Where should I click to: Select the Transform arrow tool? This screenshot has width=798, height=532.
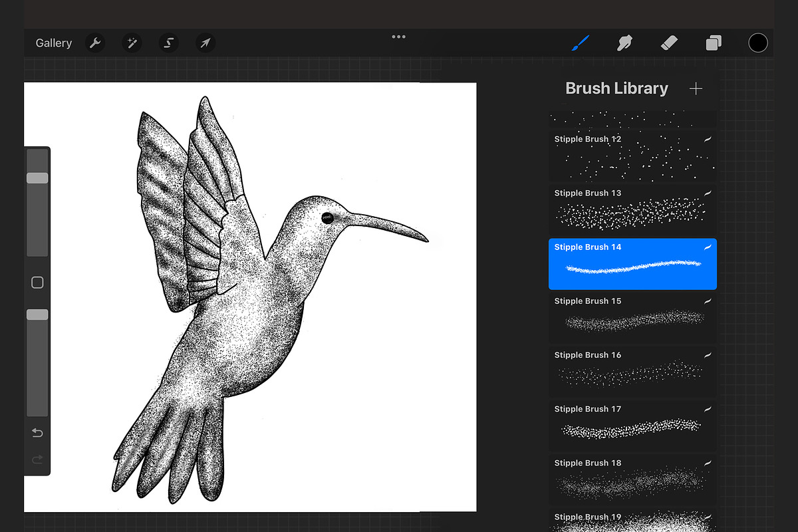[x=205, y=43]
